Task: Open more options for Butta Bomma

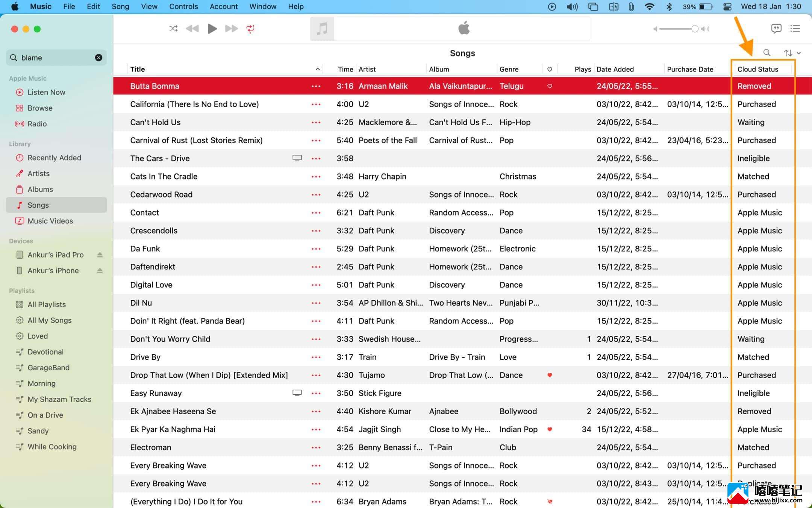Action: pos(316,86)
